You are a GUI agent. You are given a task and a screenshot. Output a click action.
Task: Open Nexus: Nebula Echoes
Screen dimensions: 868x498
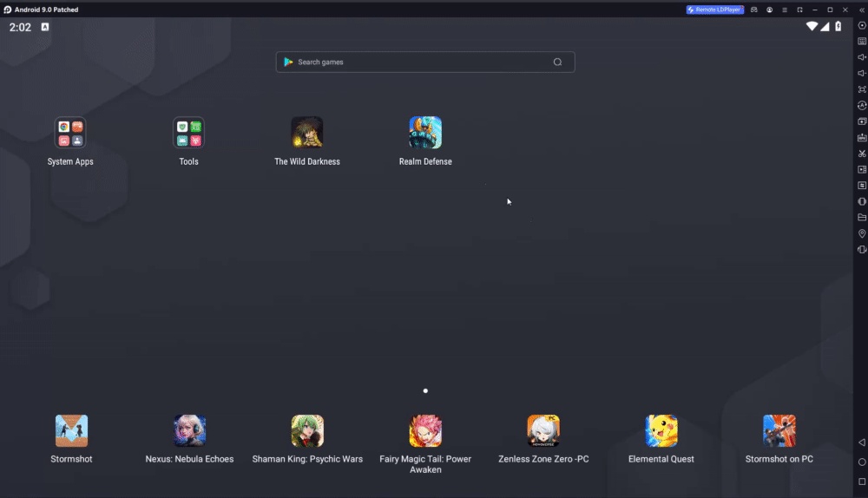(x=189, y=430)
